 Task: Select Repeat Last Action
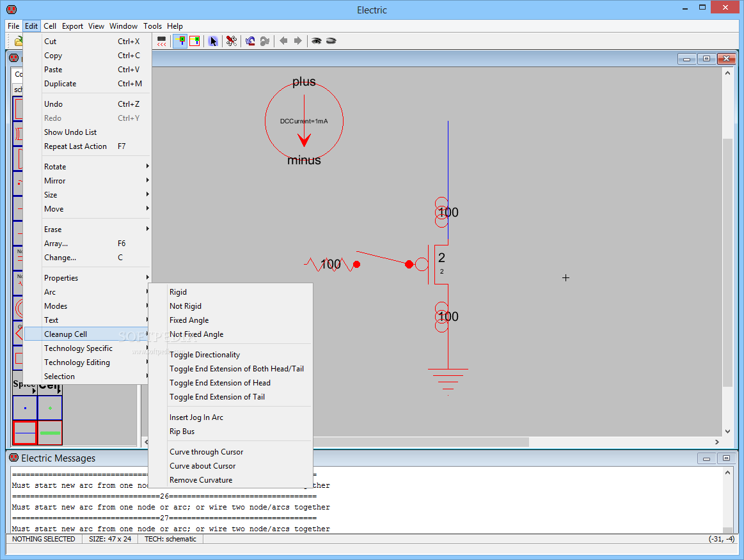point(87,146)
